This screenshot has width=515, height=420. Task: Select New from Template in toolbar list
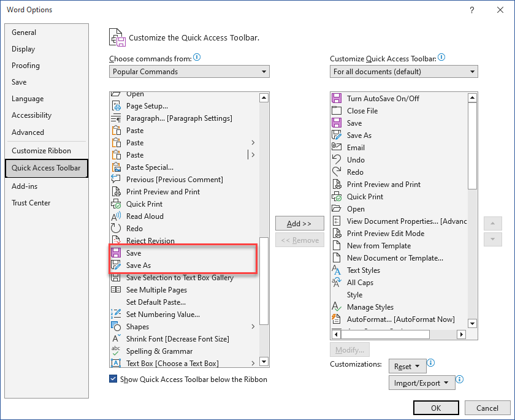[399, 246]
